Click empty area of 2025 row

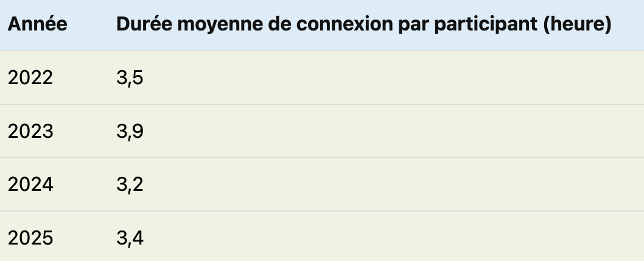point(390,237)
